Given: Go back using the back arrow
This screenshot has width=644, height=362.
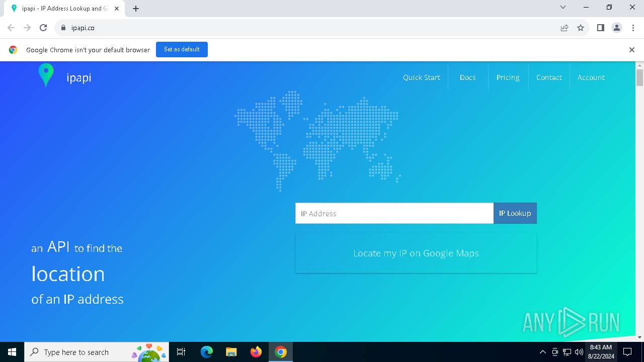Looking at the screenshot, I should tap(11, 28).
